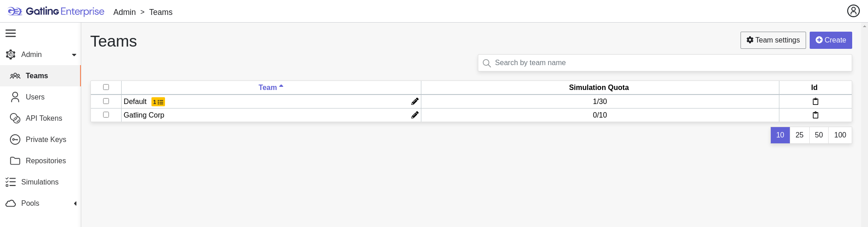The width and height of the screenshot is (868, 227).
Task: Check the Gatling Corp row checkbox
Action: [106, 115]
